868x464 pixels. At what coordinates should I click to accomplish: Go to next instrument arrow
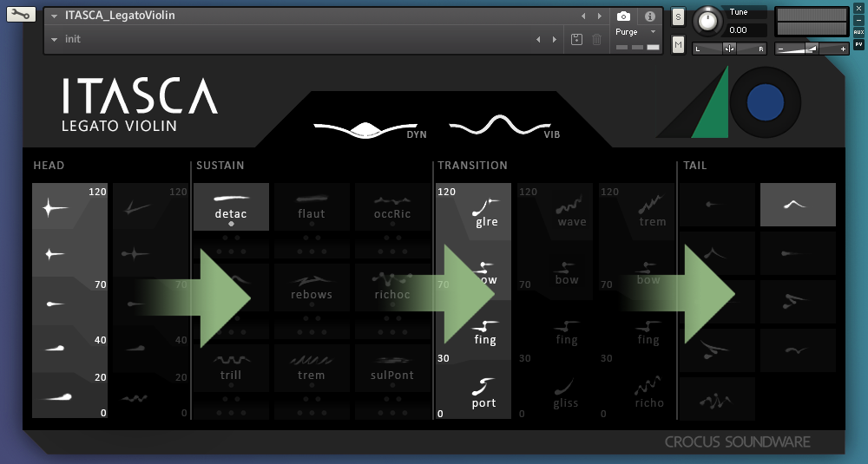pyautogui.click(x=600, y=16)
